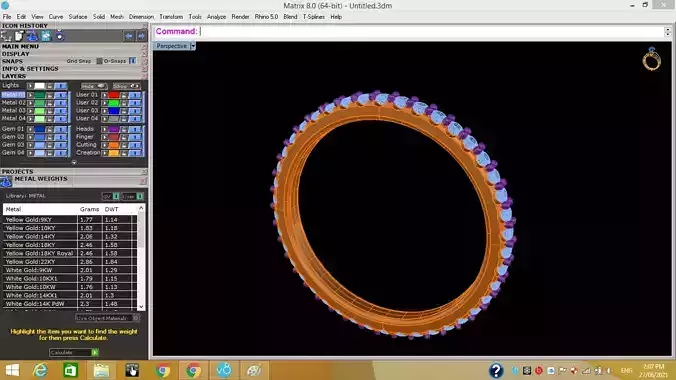Click the Hide layers button
Screen dimensions: 676x380
[94, 86]
